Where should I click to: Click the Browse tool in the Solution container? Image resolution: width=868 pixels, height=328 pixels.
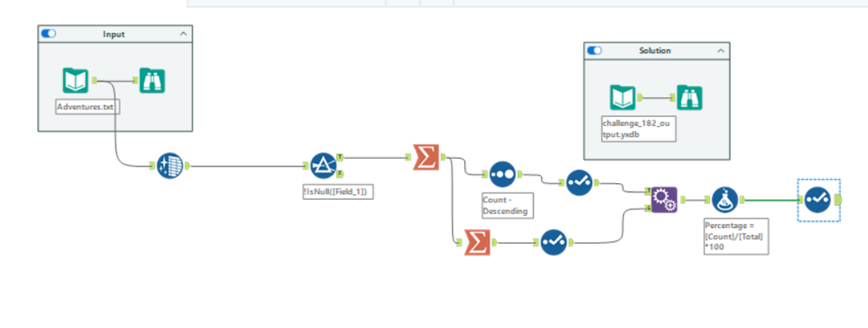690,98
